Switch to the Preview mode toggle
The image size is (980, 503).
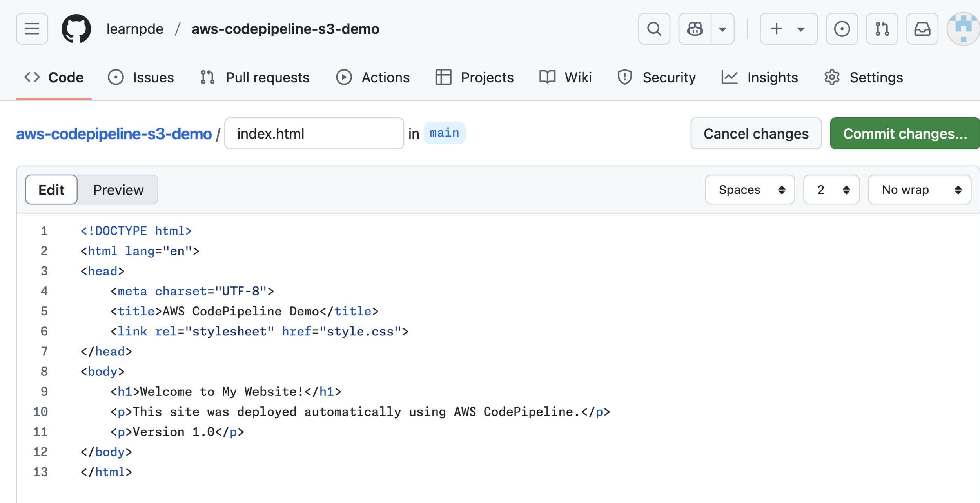(x=118, y=190)
